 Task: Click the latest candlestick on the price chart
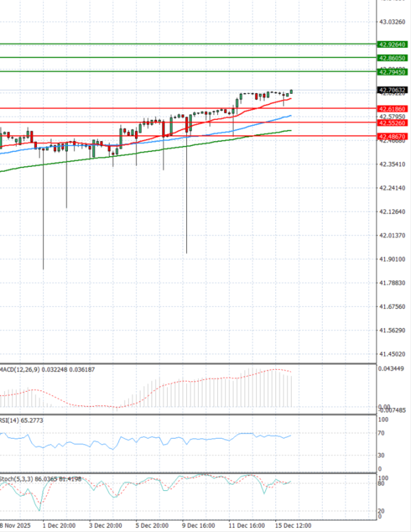(292, 92)
